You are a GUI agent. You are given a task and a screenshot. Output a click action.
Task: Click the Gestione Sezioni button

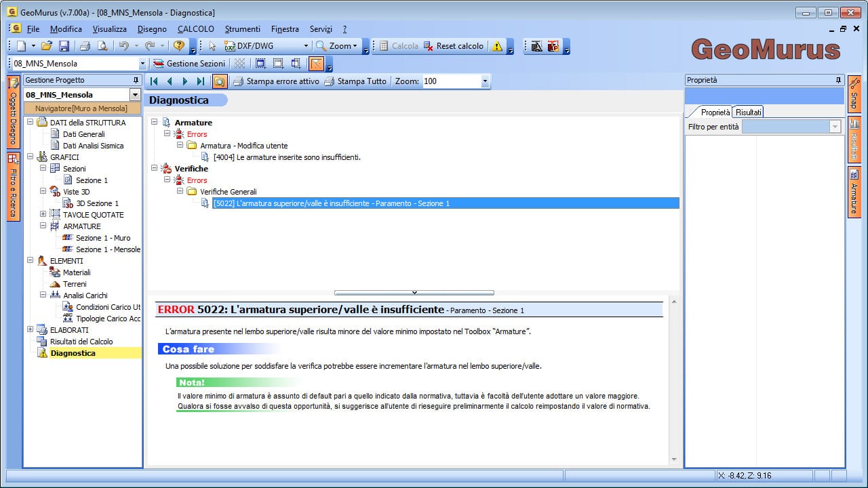tap(189, 64)
